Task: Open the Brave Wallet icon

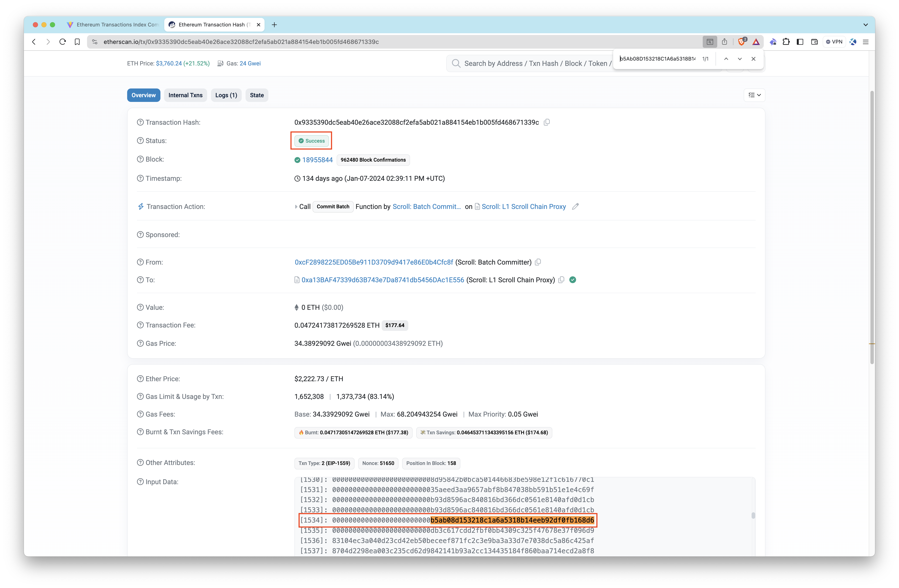Action: (x=814, y=42)
